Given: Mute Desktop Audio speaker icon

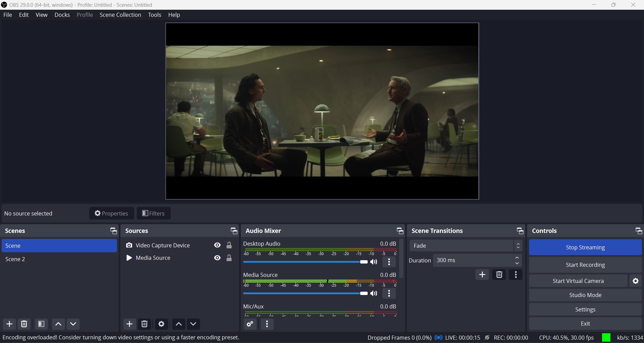Looking at the screenshot, I should [374, 262].
